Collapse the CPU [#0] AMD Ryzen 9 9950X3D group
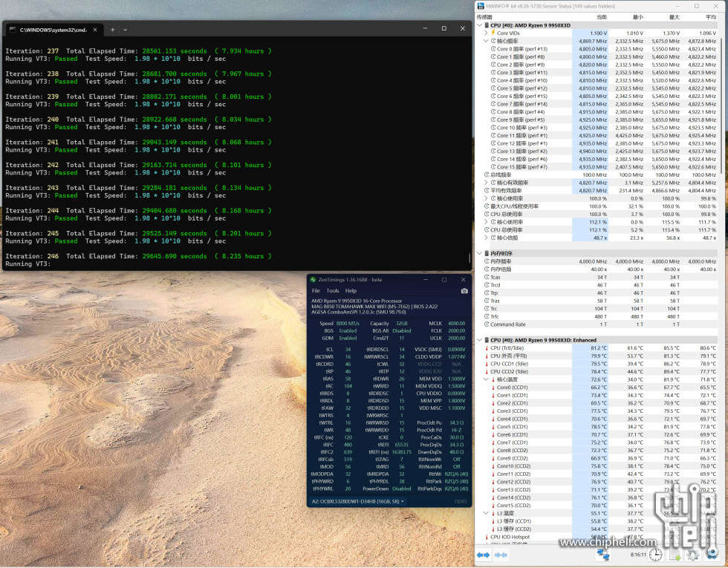The width and height of the screenshot is (728, 568). tap(480, 25)
